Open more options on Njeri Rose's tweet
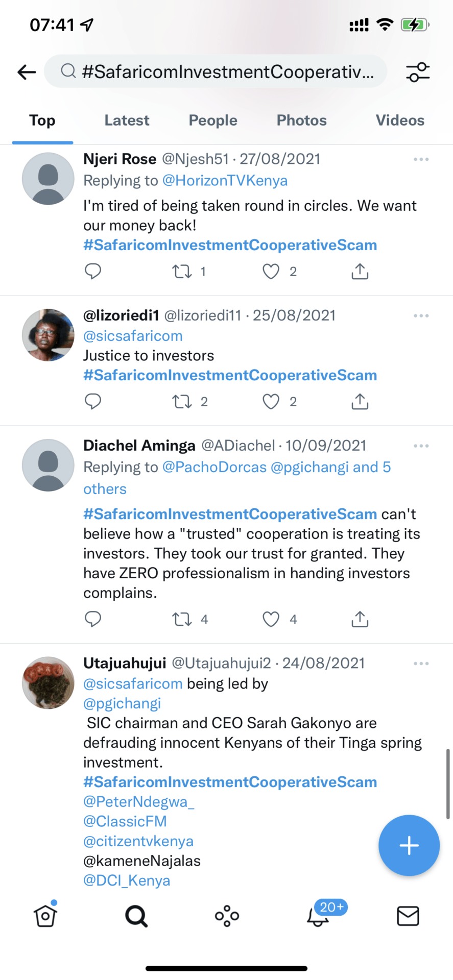The height and width of the screenshot is (980, 453). 421,160
